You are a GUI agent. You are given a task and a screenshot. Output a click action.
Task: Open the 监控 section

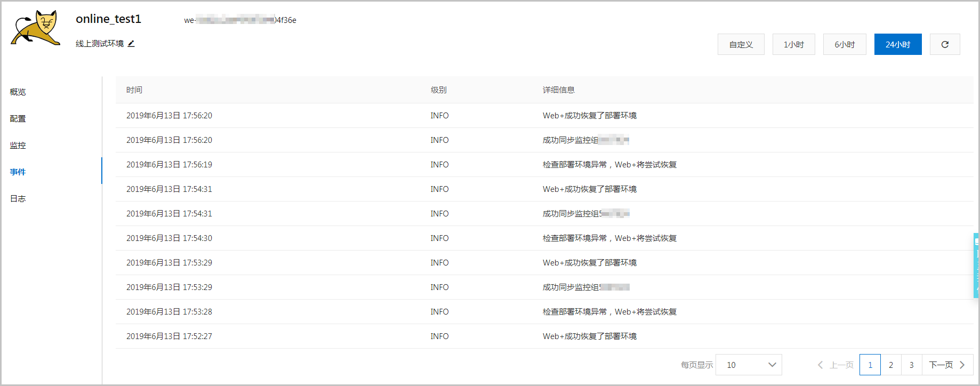(x=18, y=145)
